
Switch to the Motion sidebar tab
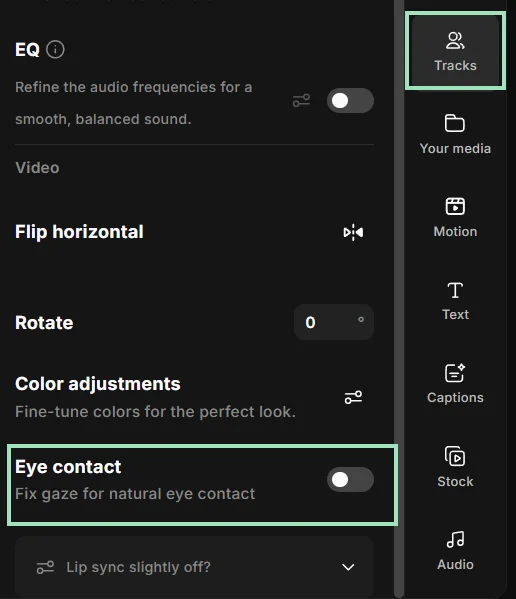pos(455,217)
